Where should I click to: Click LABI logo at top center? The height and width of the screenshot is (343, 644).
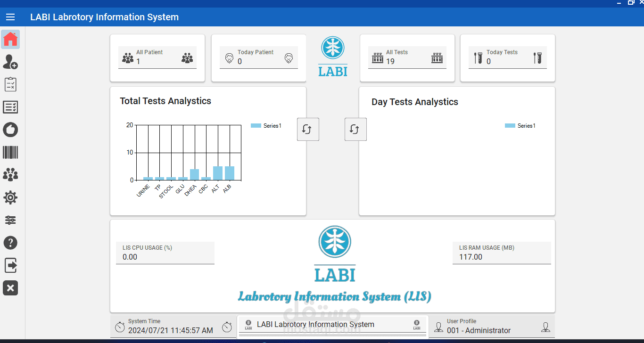(x=333, y=56)
